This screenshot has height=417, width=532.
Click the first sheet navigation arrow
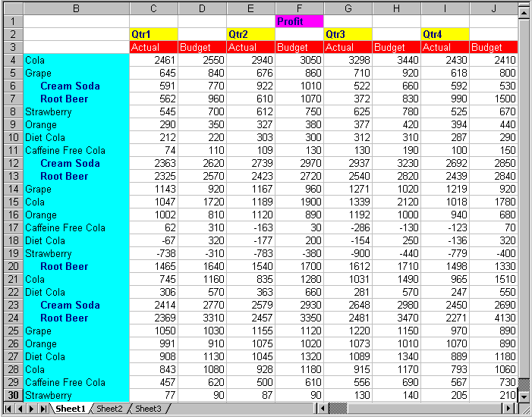[x=10, y=409]
